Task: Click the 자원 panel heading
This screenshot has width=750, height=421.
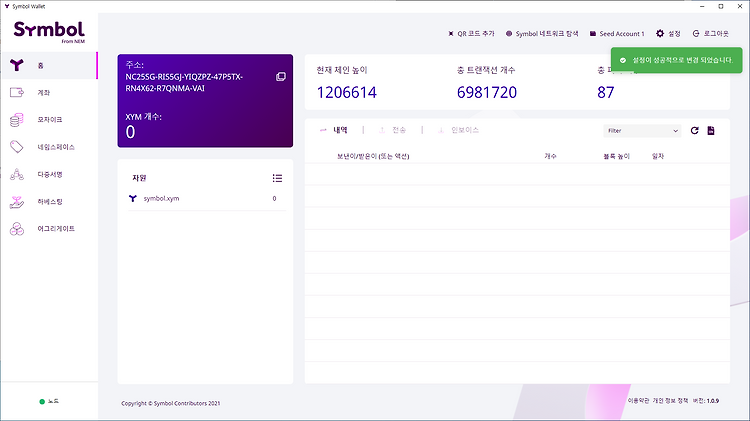Action: [x=139, y=178]
